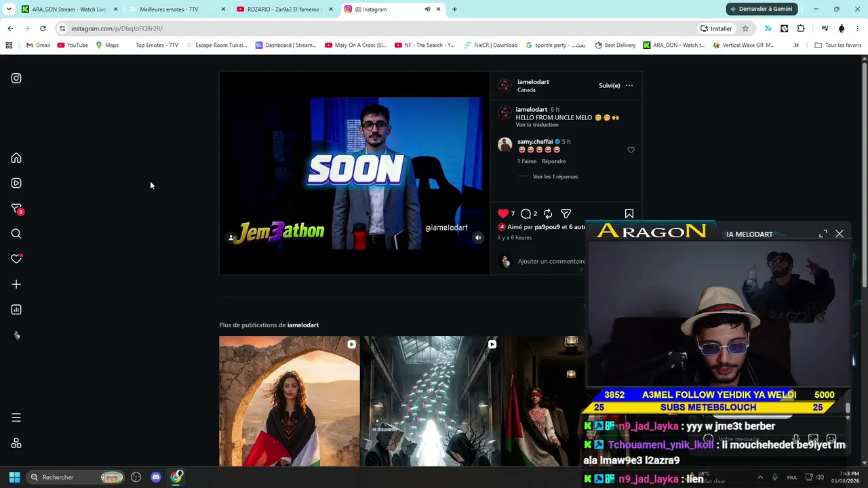Click the Ajouter un commentaire field

(551, 262)
